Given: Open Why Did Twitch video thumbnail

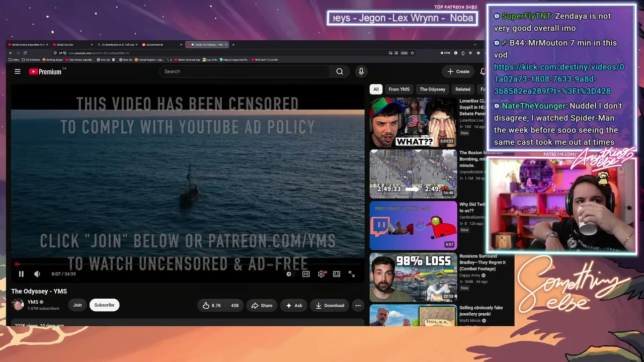Looking at the screenshot, I should tap(413, 226).
